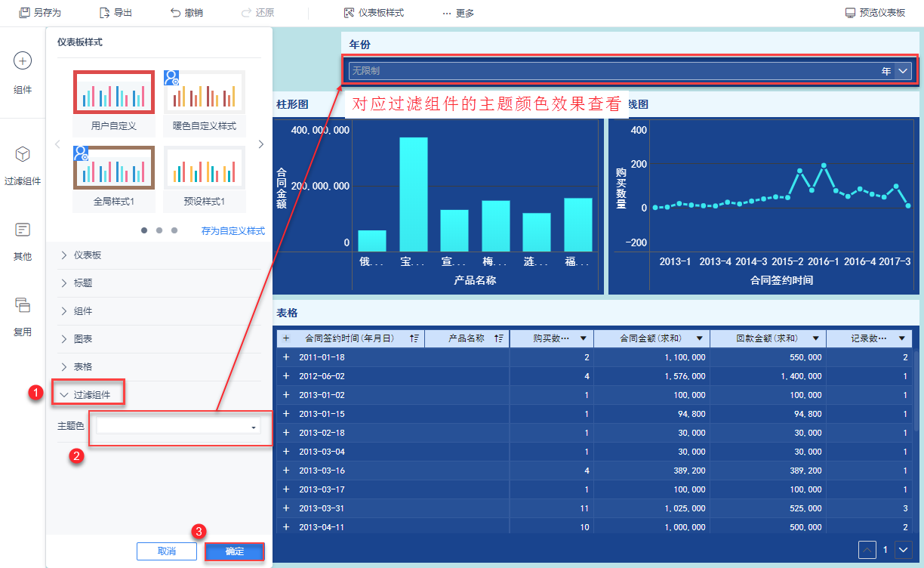
Task: Open the 更多 menu
Action: [x=458, y=13]
